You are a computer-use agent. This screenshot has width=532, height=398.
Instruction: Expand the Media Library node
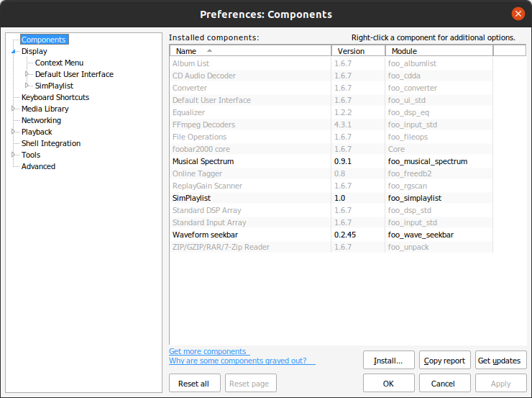pyautogui.click(x=14, y=109)
